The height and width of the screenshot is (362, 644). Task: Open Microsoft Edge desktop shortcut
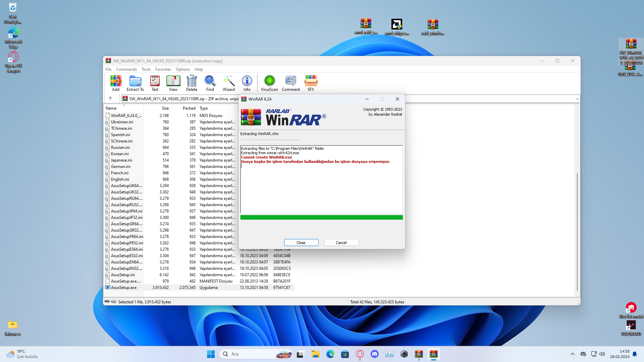point(13,38)
